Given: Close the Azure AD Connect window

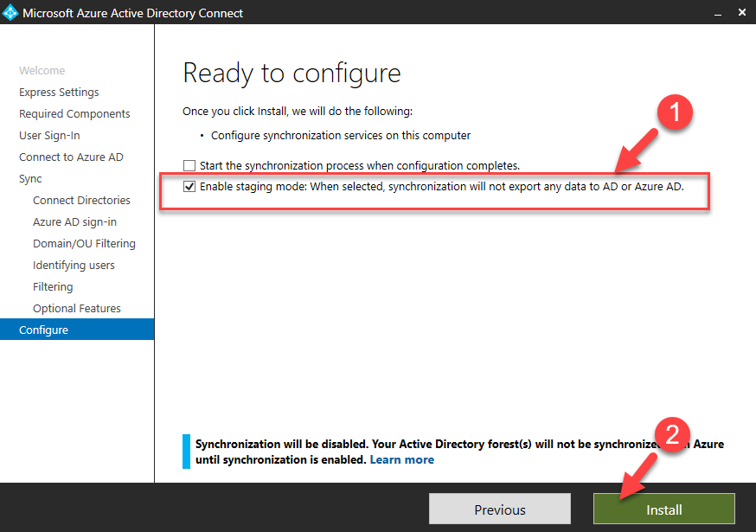Looking at the screenshot, I should click(742, 12).
